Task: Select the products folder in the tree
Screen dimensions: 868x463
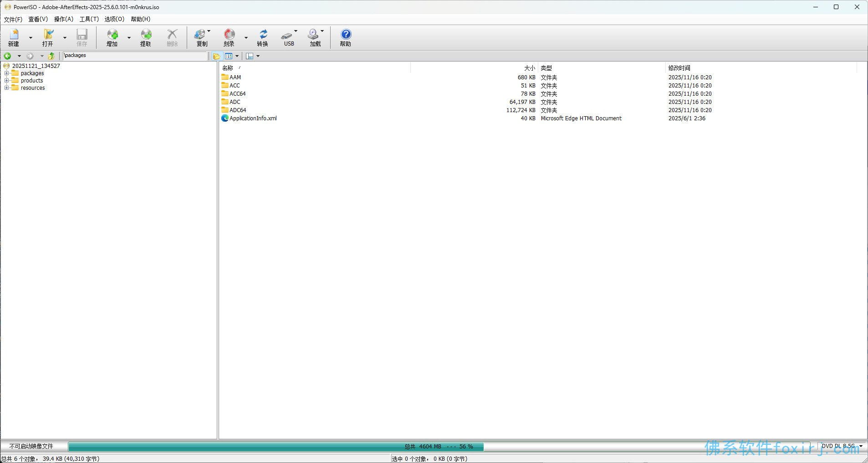Action: (31, 81)
